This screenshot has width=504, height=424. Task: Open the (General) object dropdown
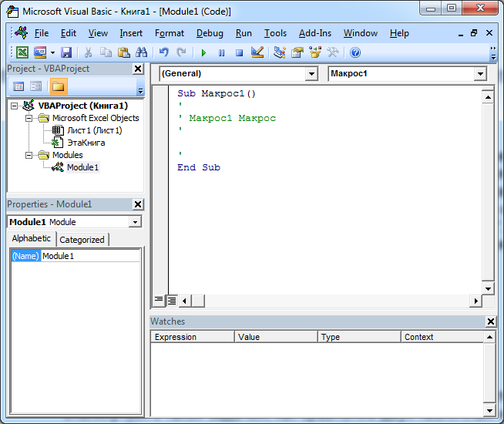(x=311, y=74)
